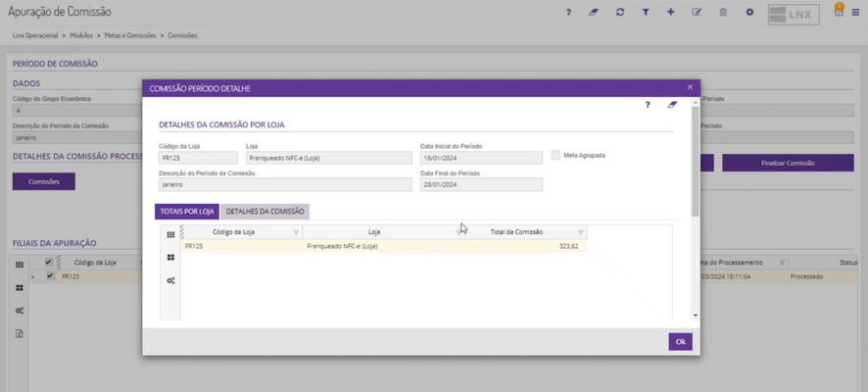Click Processado status in Filiais grid
The image size is (868, 392).
click(806, 276)
